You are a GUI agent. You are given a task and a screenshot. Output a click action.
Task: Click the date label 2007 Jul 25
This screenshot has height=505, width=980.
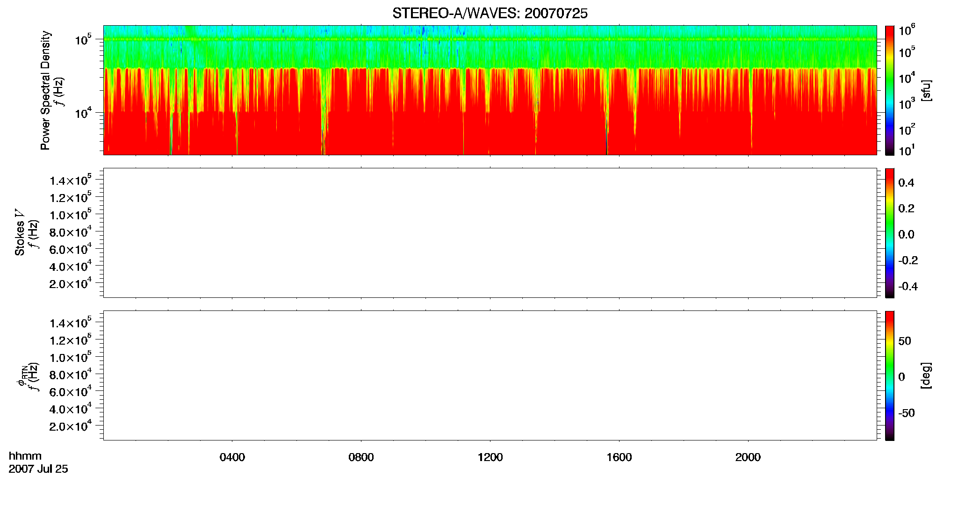[38, 469]
